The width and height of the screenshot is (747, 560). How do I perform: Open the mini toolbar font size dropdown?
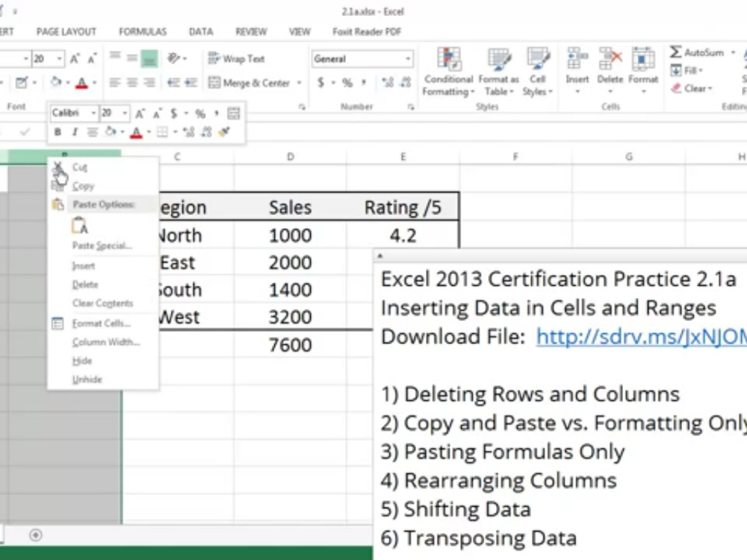pos(125,113)
